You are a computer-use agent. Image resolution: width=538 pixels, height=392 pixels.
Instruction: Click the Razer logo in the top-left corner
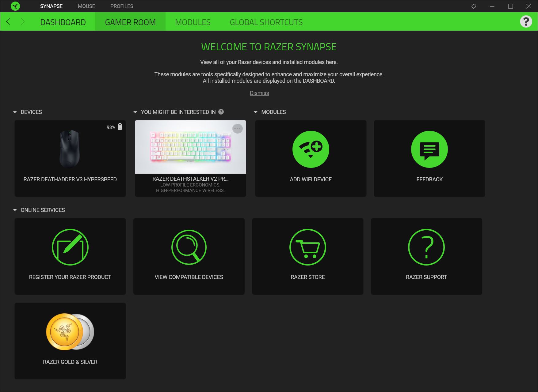point(15,6)
